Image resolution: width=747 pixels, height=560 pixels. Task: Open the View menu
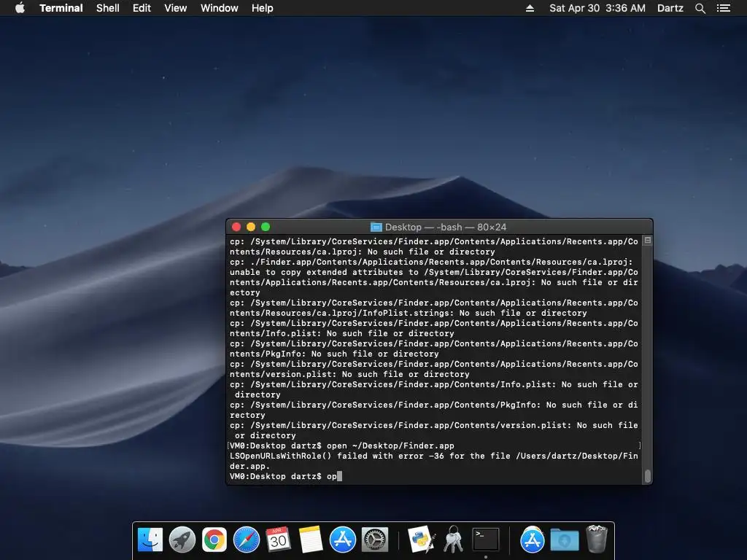175,8
